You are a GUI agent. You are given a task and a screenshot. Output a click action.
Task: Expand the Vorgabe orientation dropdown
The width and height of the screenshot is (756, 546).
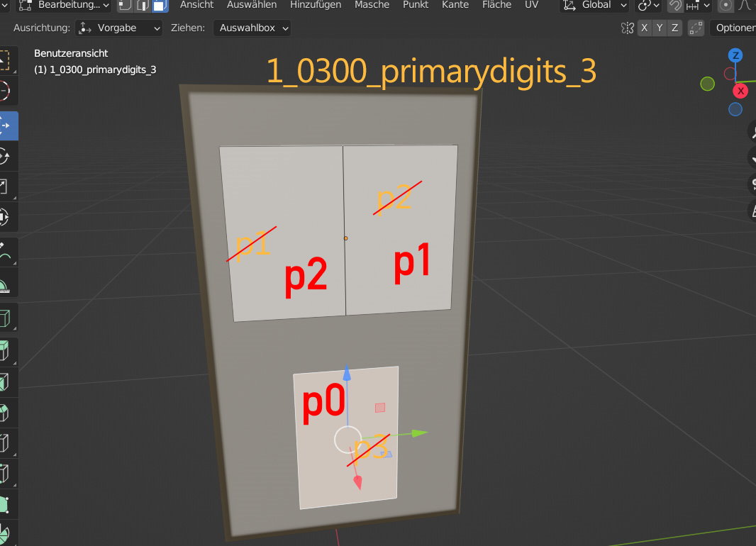tap(120, 28)
